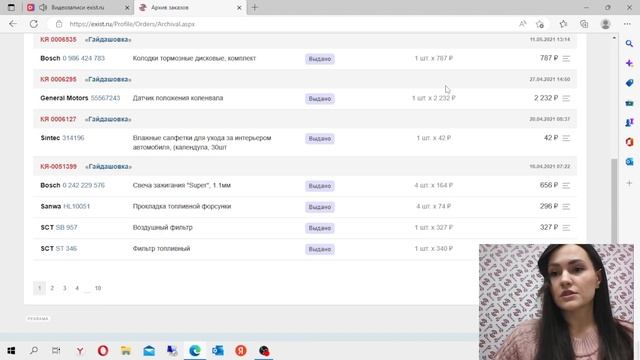Go to page 2 of orders
This screenshot has height=360, width=640.
tap(52, 288)
